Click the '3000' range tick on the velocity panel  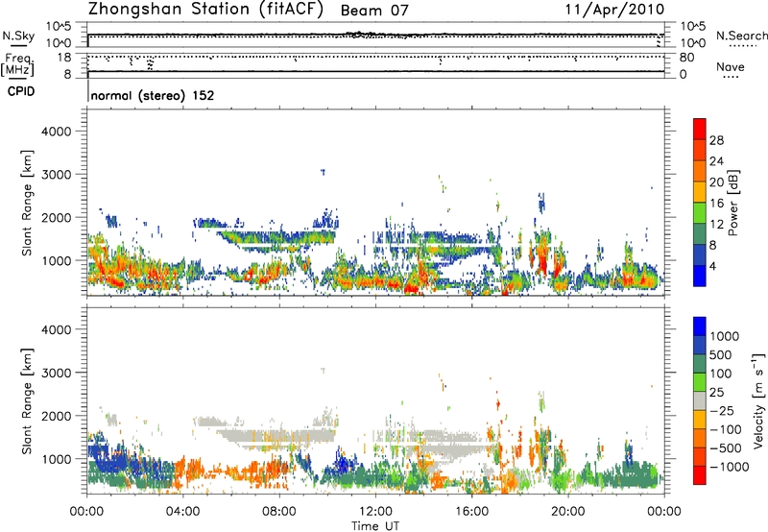57,373
